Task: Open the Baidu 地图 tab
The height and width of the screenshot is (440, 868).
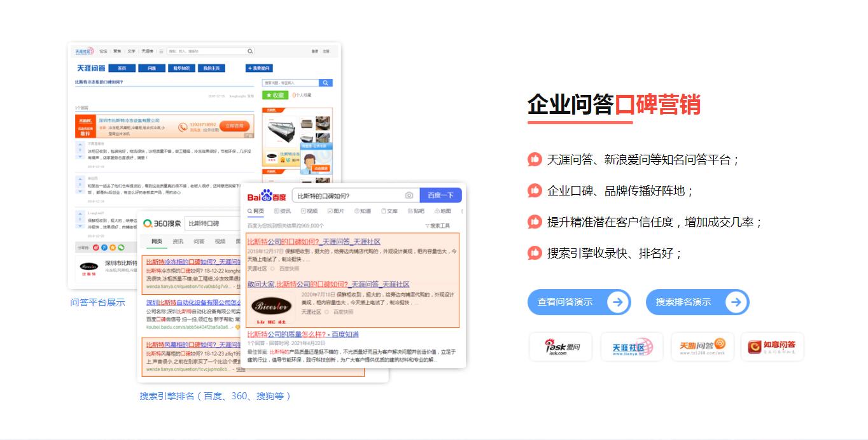Action: [443, 211]
